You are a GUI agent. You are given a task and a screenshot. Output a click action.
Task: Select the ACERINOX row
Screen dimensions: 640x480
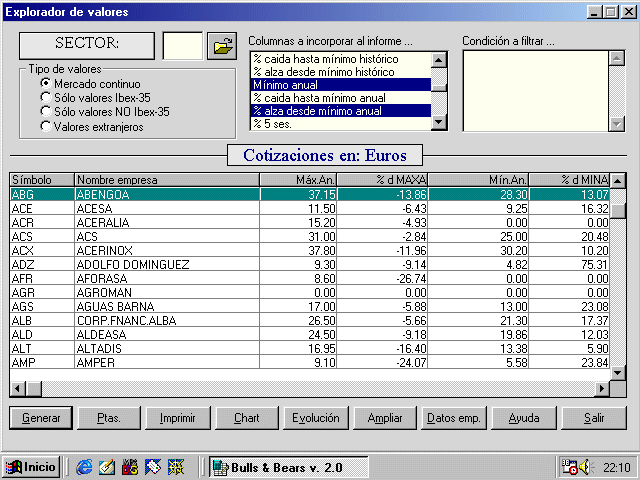[310, 250]
